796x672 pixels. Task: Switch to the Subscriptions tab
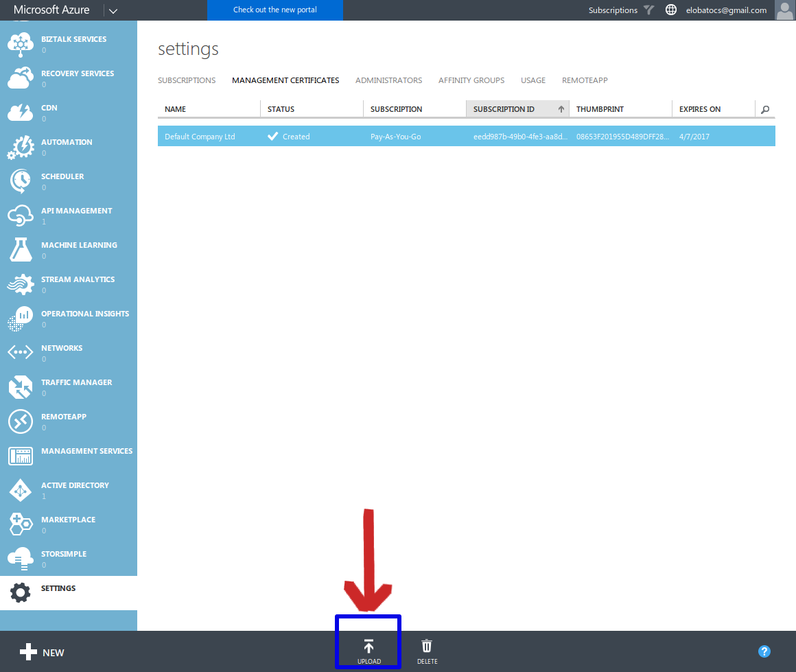(187, 80)
